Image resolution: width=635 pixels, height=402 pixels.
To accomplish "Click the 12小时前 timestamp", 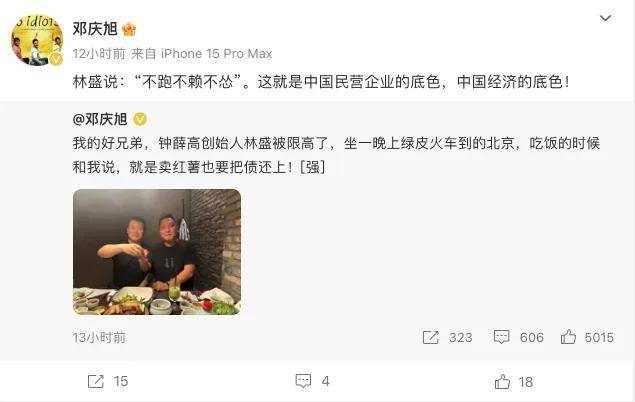I will (99, 53).
